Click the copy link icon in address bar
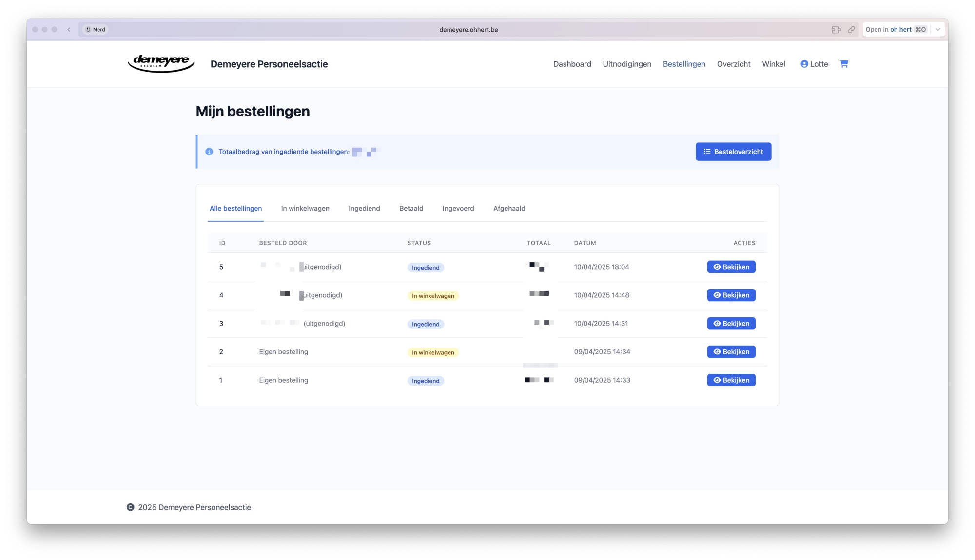 point(851,30)
